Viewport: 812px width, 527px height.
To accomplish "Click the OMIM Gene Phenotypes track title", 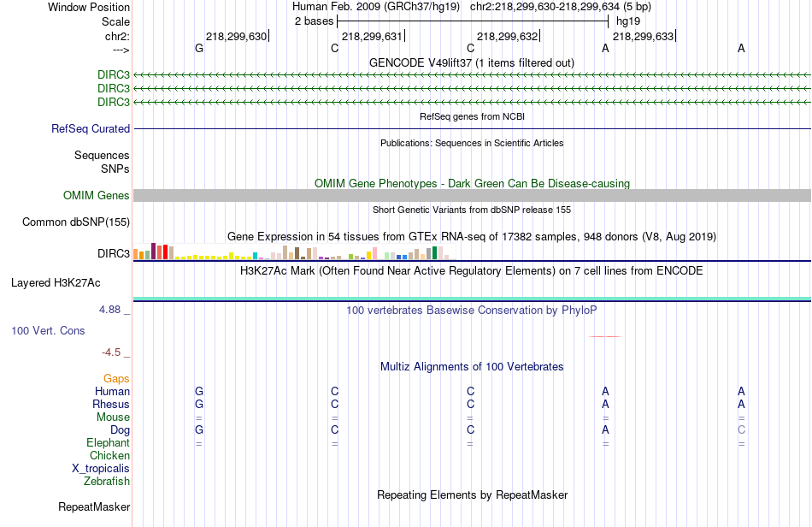I will coord(473,183).
